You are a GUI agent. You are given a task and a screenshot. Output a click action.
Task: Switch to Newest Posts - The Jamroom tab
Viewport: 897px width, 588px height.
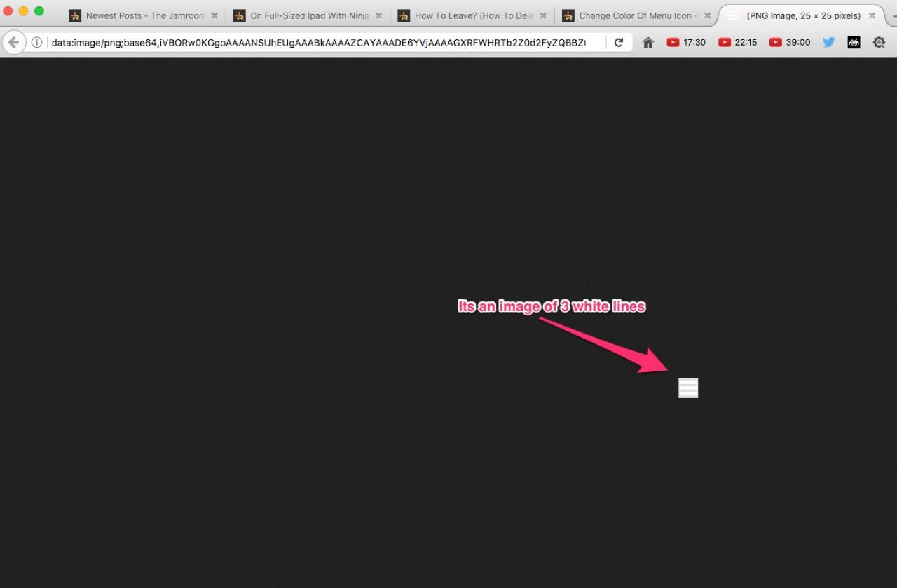point(144,15)
